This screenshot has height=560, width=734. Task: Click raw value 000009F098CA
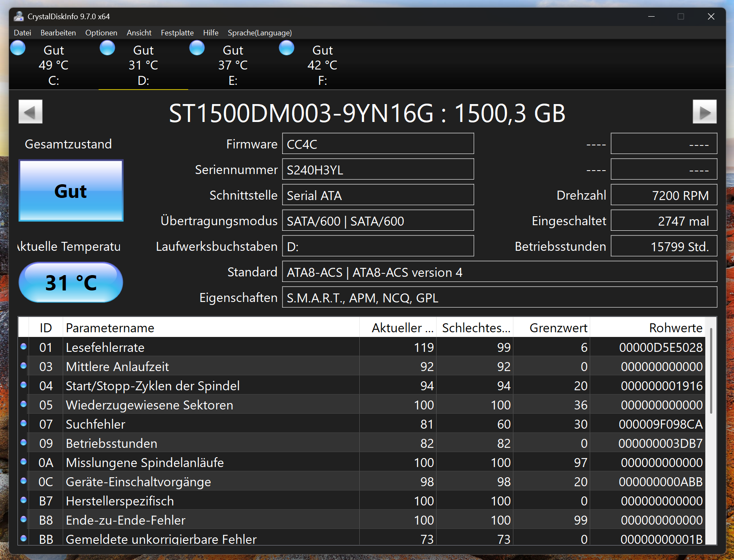[661, 424]
